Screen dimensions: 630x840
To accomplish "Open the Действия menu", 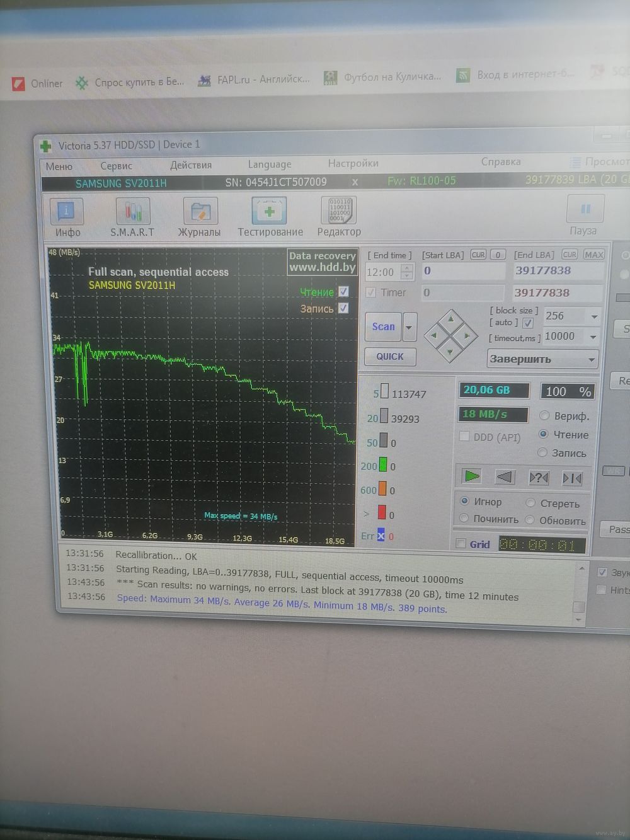I will click(191, 165).
